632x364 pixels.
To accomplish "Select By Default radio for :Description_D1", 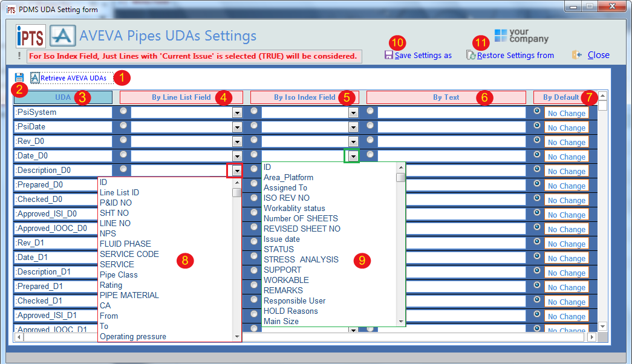I will click(x=537, y=270).
